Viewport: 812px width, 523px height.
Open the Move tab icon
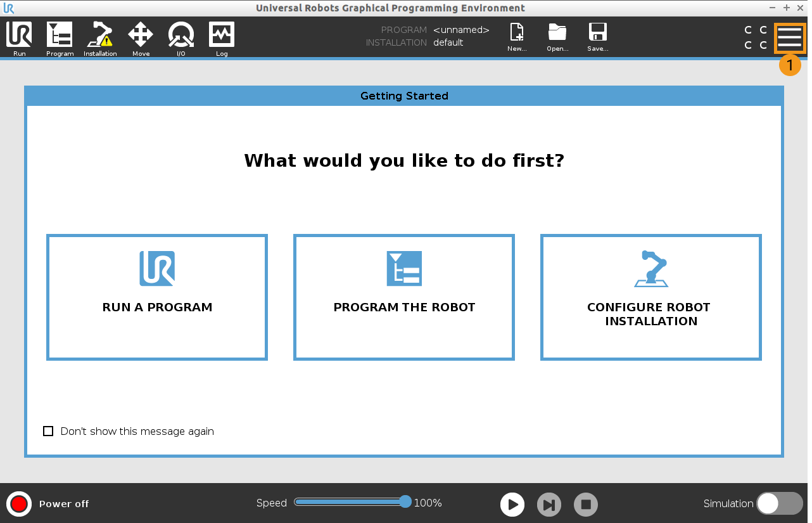[141, 36]
